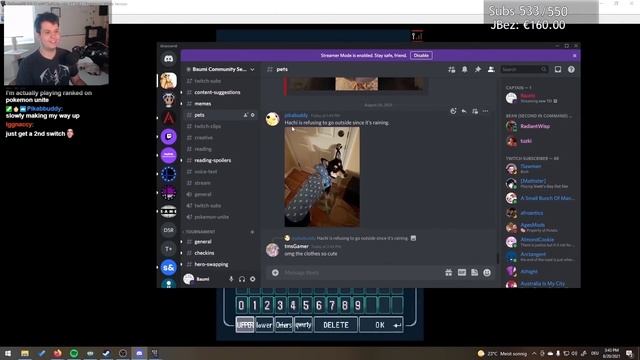Open red A server icon
The width and height of the screenshot is (640, 360).
point(168,118)
